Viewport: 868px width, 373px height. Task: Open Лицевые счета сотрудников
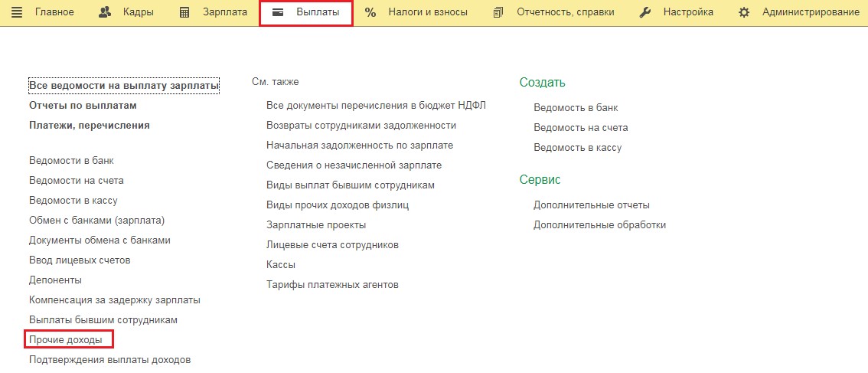pos(332,245)
